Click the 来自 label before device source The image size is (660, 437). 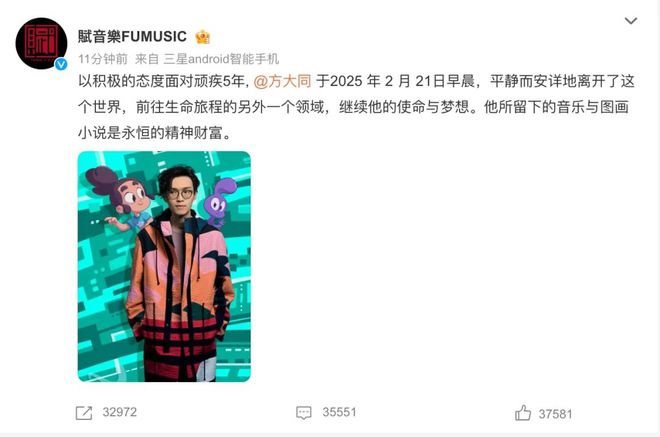tap(146, 59)
